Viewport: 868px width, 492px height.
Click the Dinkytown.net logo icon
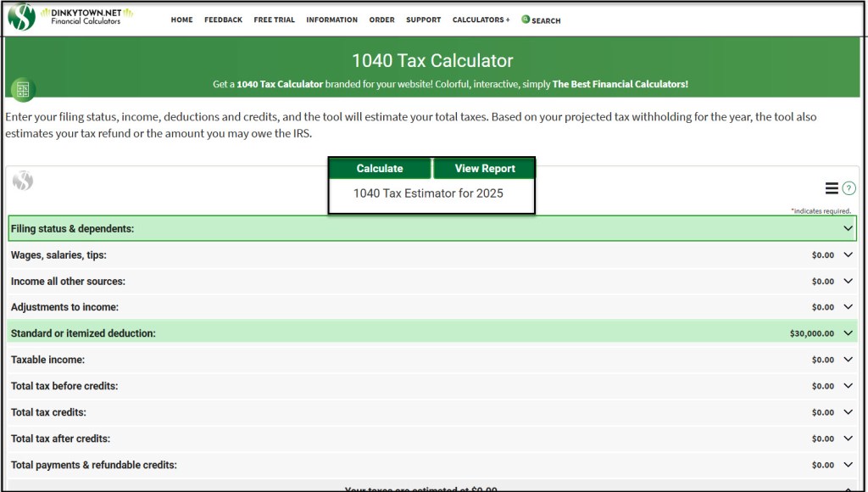point(21,17)
